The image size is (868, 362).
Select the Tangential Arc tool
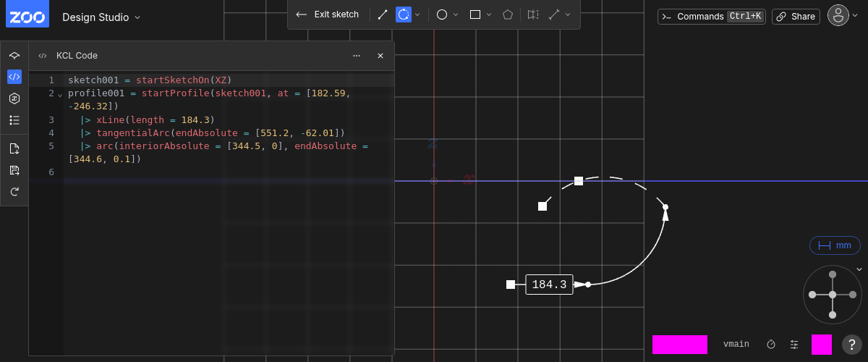pyautogui.click(x=403, y=14)
